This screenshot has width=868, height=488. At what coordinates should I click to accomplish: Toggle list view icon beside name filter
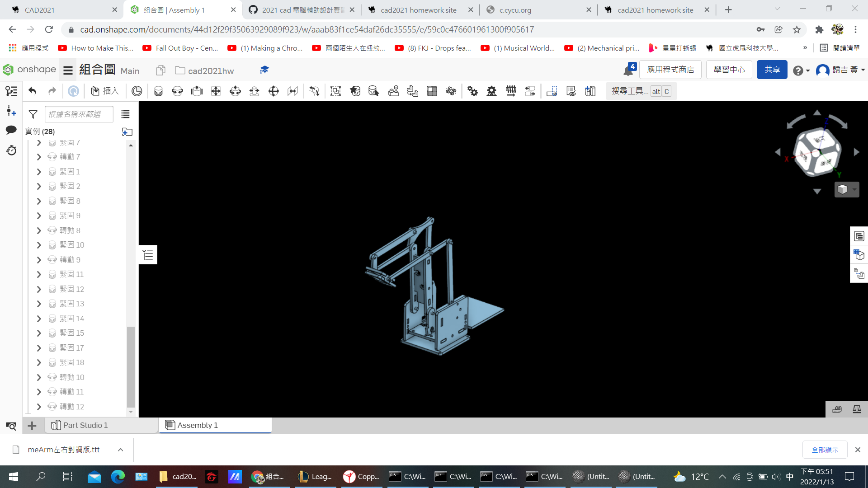point(125,114)
